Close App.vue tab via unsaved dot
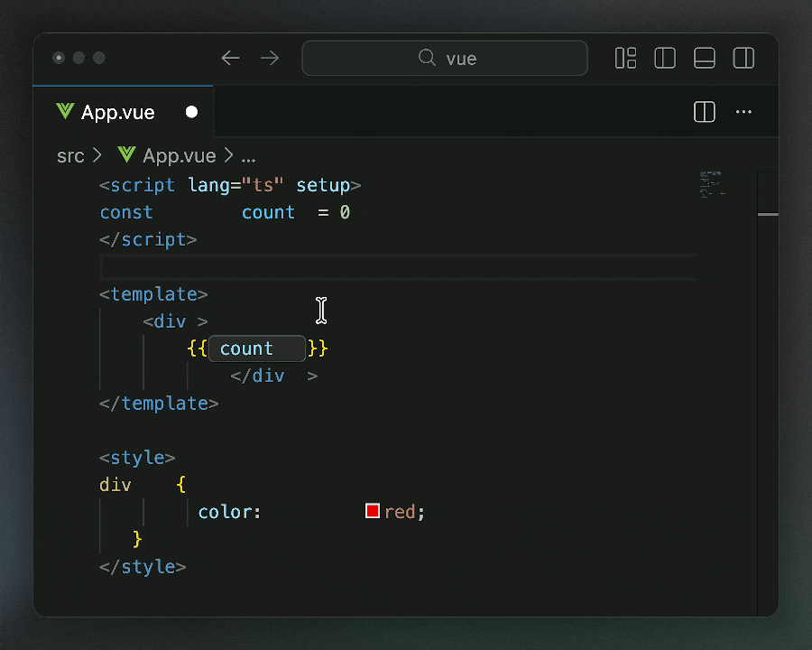Image resolution: width=812 pixels, height=650 pixels. coord(191,112)
